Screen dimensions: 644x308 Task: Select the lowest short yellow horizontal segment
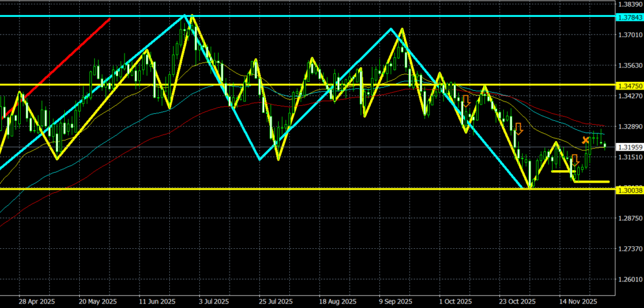point(591,181)
